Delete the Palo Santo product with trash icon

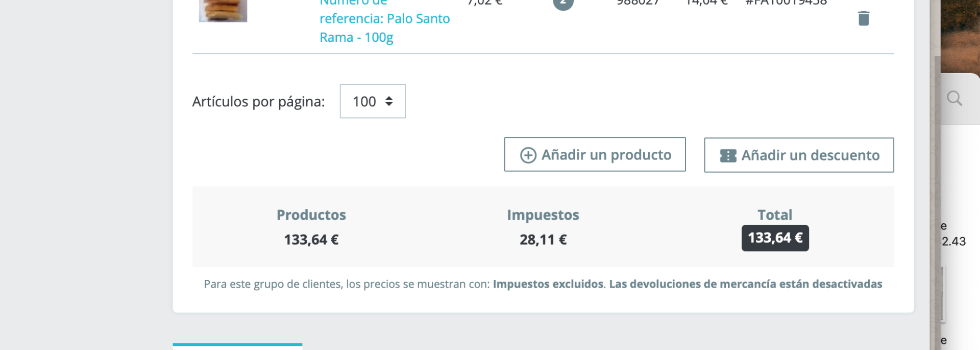[863, 18]
